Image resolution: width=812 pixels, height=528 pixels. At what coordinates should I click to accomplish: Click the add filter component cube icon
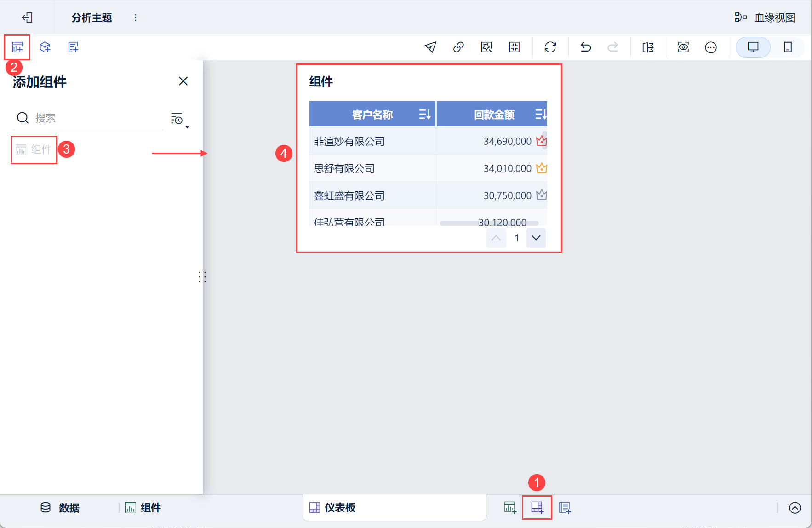pyautogui.click(x=45, y=47)
